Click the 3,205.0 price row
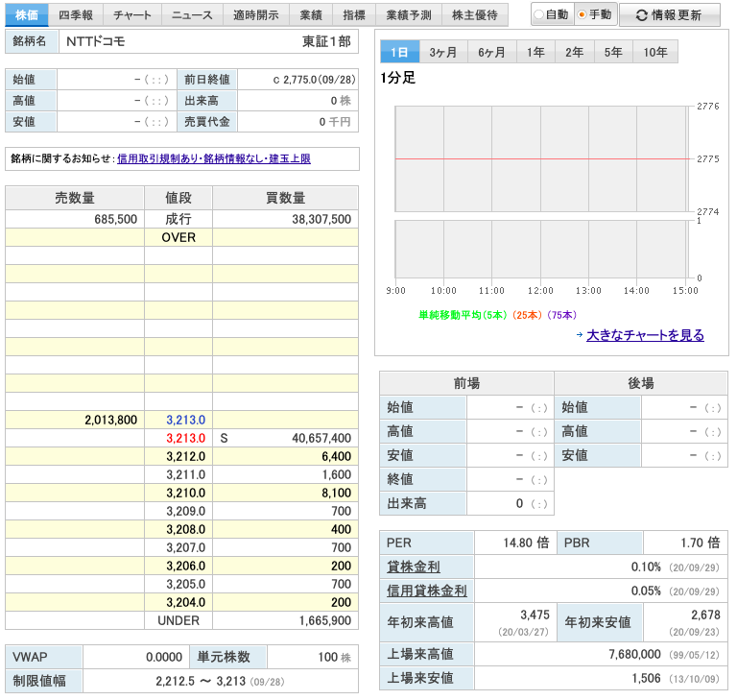The height and width of the screenshot is (700, 737). coord(182,584)
